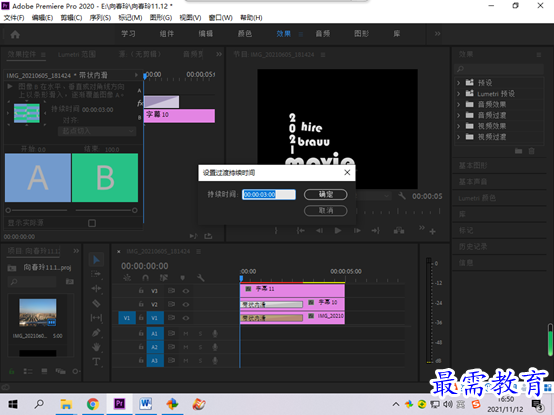554x415 pixels.
Task: Show more workspaces with double-arrow overflow
Action: tap(437, 34)
